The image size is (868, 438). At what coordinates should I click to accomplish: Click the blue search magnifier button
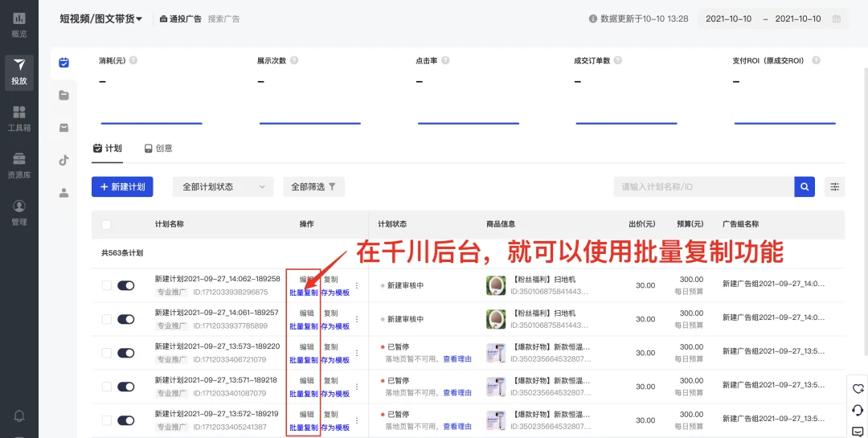point(805,186)
